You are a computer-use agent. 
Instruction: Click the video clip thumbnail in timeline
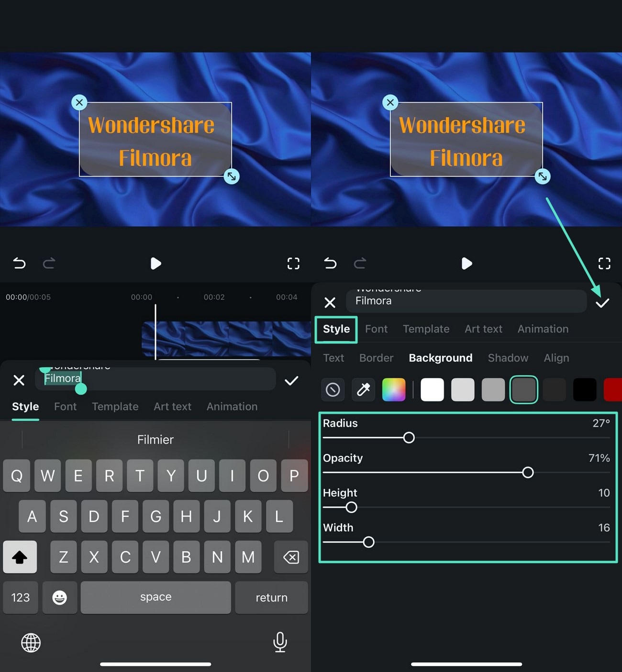tap(226, 339)
